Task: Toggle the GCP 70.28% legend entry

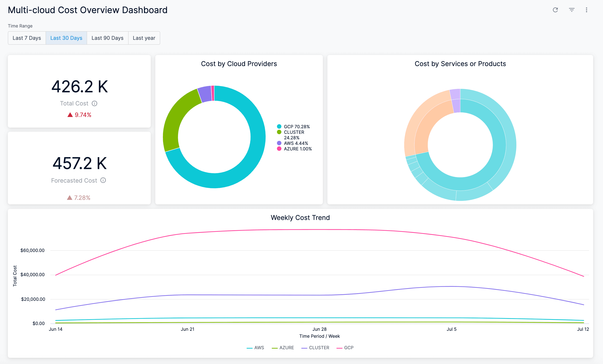Action: tap(293, 127)
